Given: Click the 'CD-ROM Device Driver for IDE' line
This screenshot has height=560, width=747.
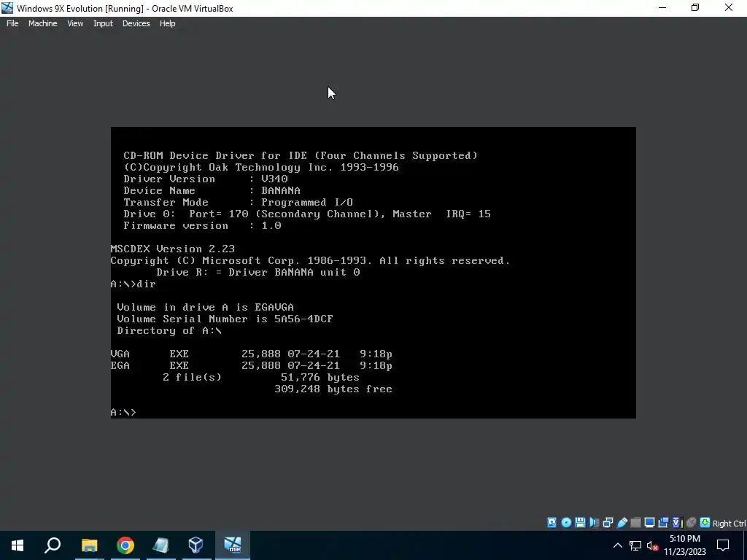Looking at the screenshot, I should coord(301,156).
